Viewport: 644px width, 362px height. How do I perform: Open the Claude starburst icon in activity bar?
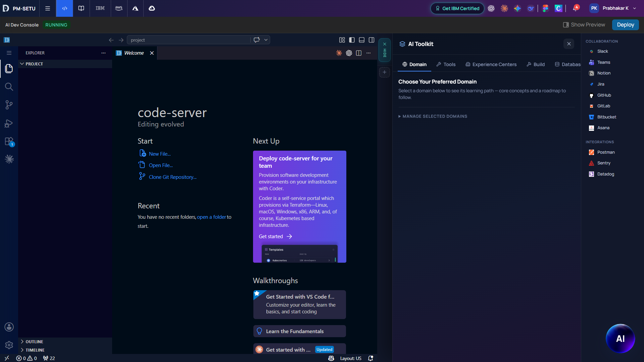(x=9, y=159)
